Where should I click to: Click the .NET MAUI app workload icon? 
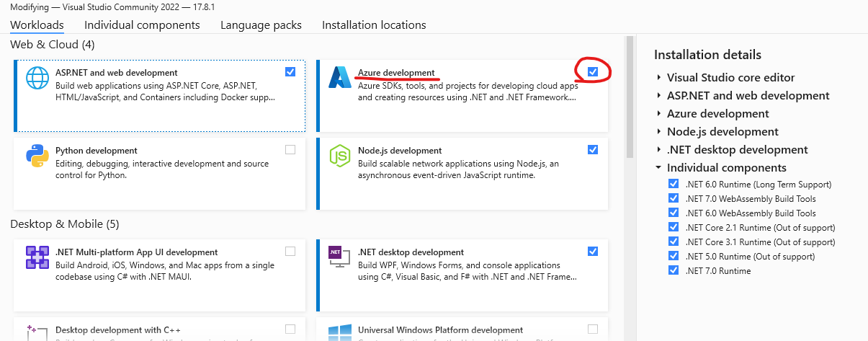(x=37, y=257)
